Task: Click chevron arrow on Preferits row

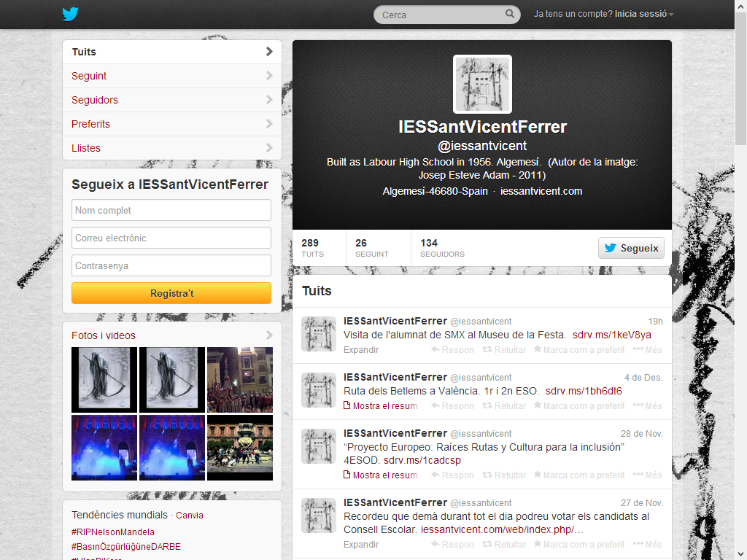Action: (269, 124)
